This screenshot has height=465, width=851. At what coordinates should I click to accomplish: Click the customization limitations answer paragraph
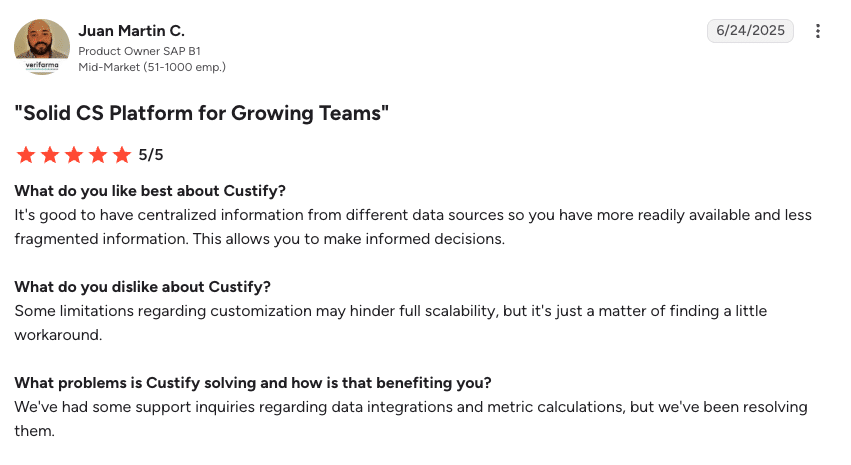point(391,323)
